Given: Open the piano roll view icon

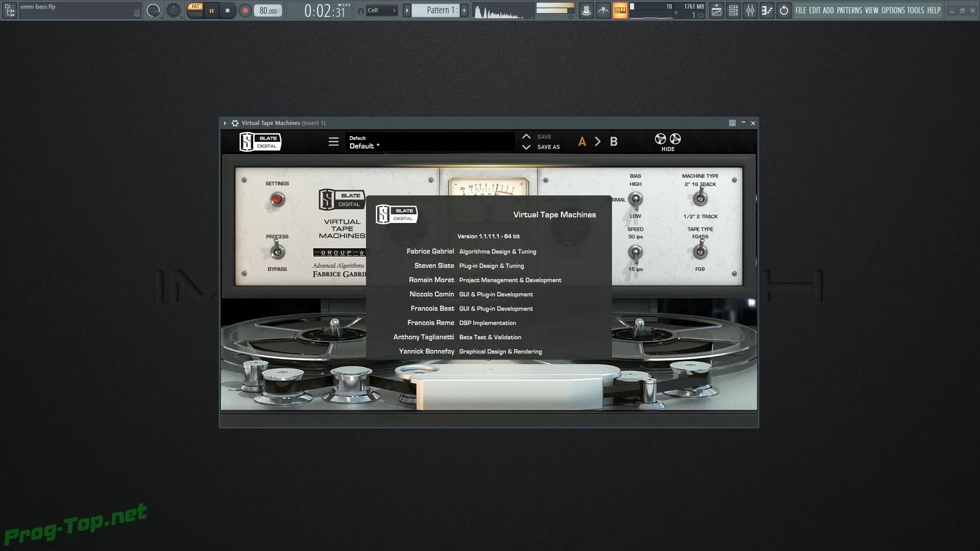Looking at the screenshot, I should point(767,10).
